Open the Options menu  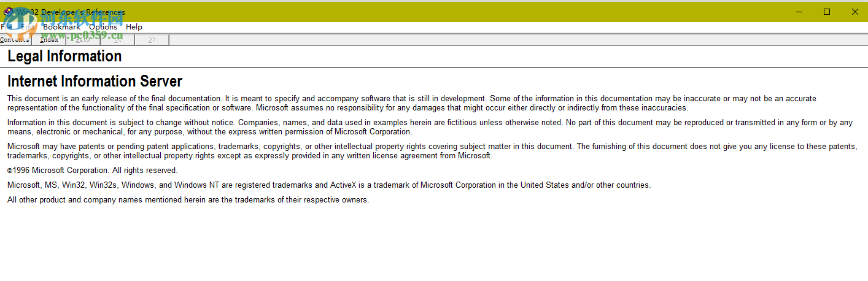coord(103,27)
